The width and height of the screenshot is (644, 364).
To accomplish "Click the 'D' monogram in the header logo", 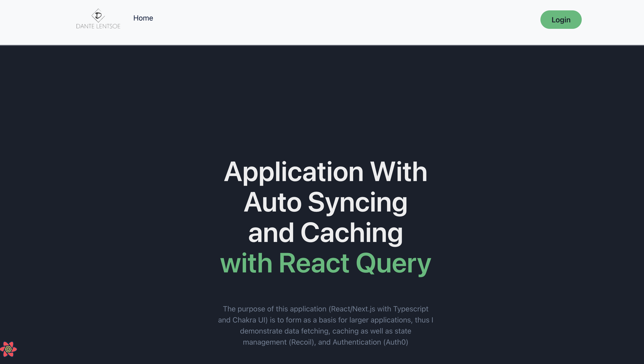I will tap(98, 15).
